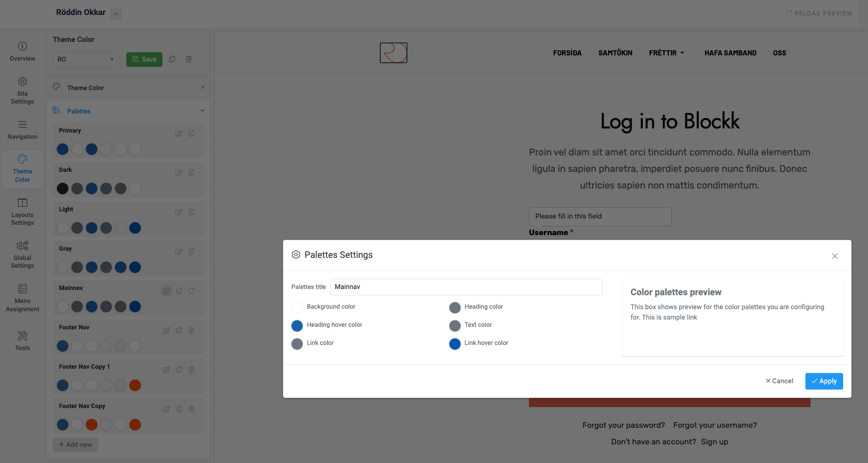Click the copy icon next to Save
The width and height of the screenshot is (868, 463).
click(x=172, y=60)
